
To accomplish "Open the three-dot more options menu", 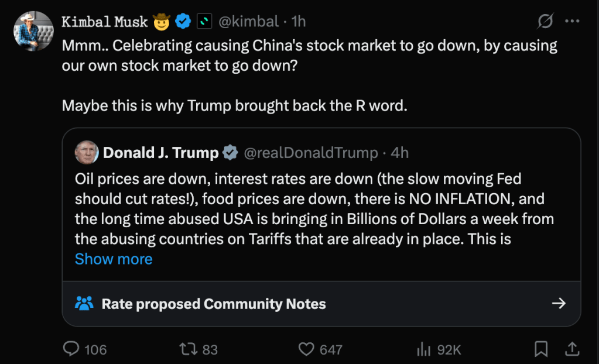I will tap(571, 22).
